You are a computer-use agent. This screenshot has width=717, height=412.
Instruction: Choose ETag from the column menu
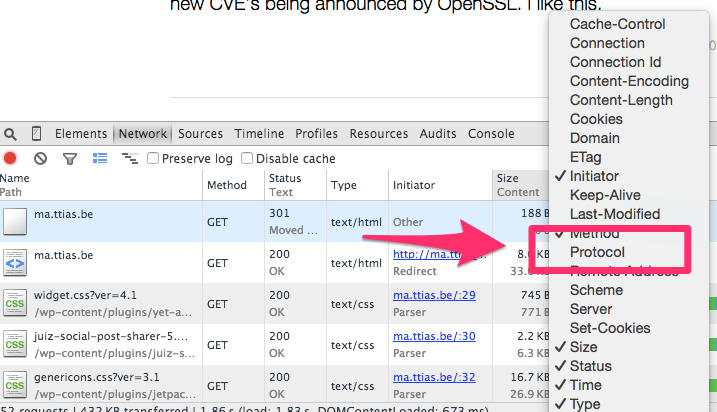585,157
